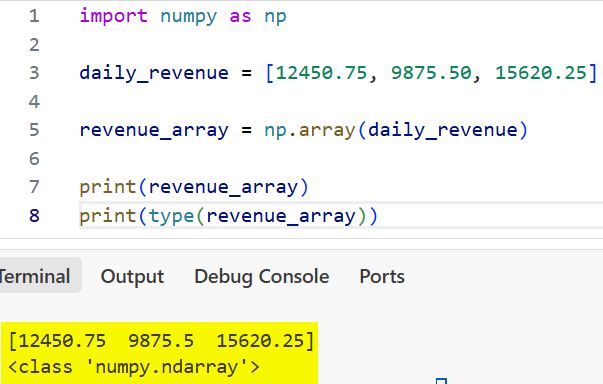
Task: Click the value 9875.50 in the list
Action: click(x=431, y=73)
